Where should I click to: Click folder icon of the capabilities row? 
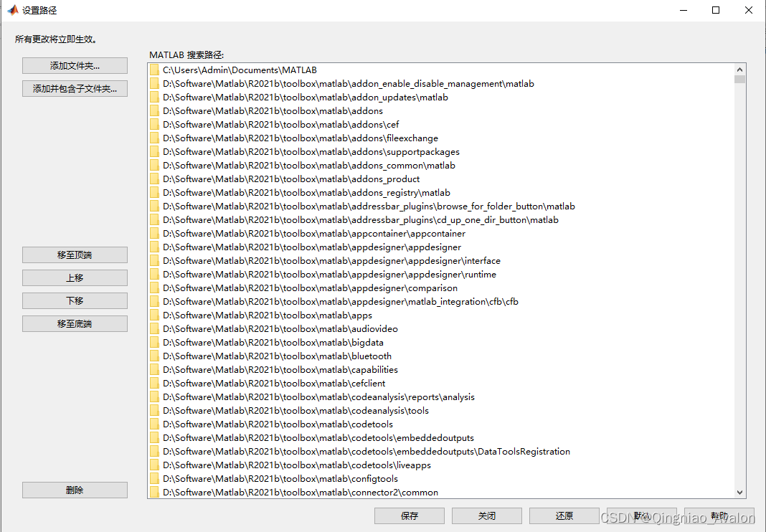pyautogui.click(x=154, y=370)
